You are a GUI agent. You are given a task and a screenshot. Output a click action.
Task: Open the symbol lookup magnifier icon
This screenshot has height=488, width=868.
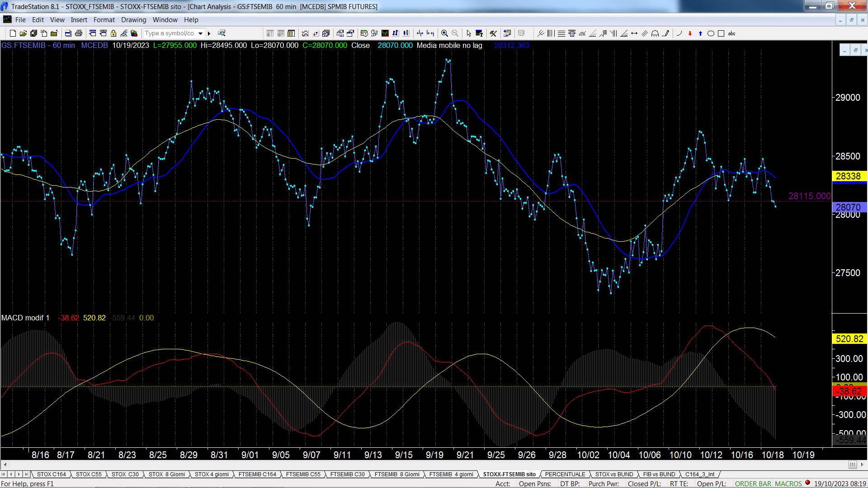pyautogui.click(x=222, y=33)
